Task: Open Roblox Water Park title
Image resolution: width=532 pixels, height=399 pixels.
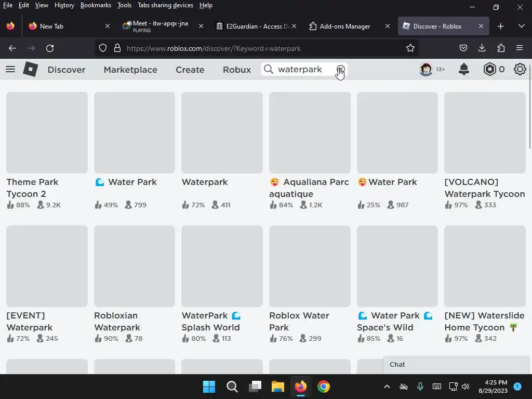Action: (299, 321)
